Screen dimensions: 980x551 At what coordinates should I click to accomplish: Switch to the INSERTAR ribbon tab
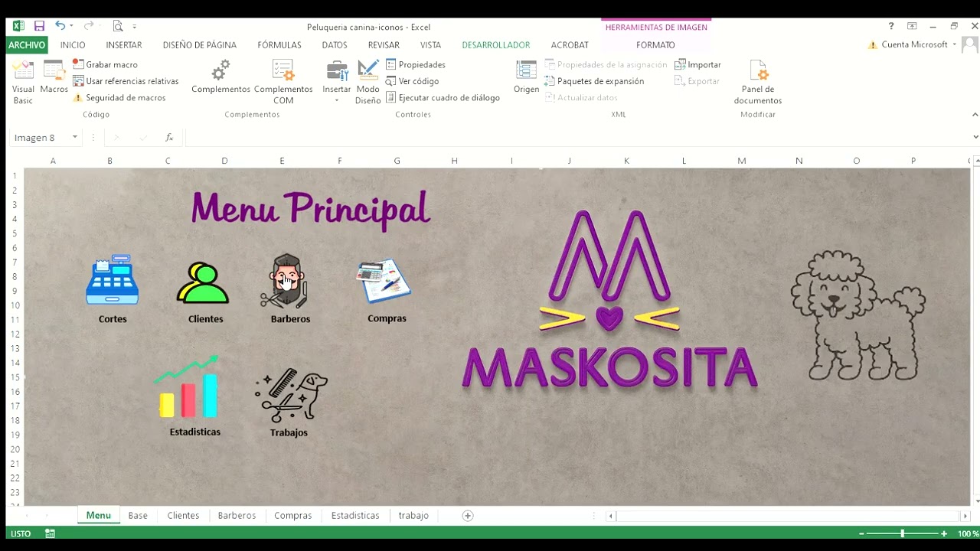pos(124,45)
